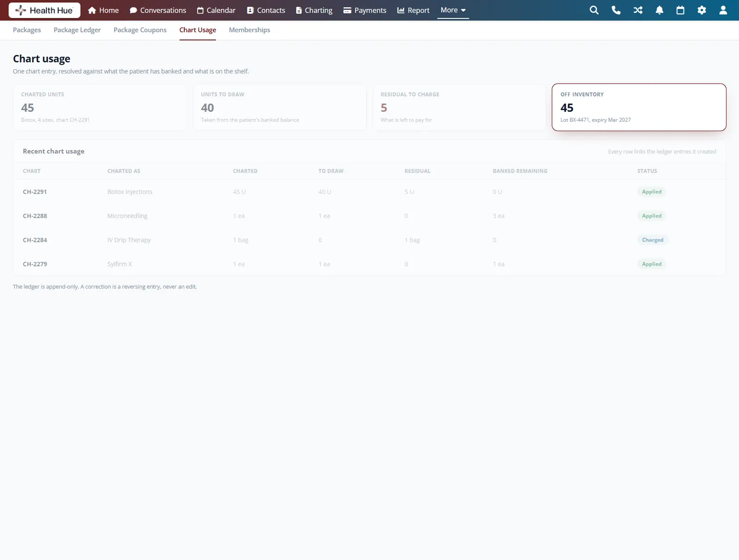Click the 45 U charted value

(x=239, y=192)
